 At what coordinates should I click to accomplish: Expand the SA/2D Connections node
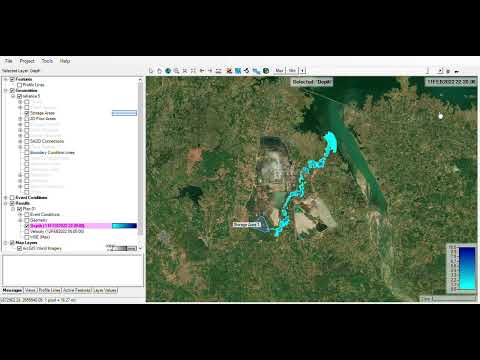pyautogui.click(x=20, y=141)
